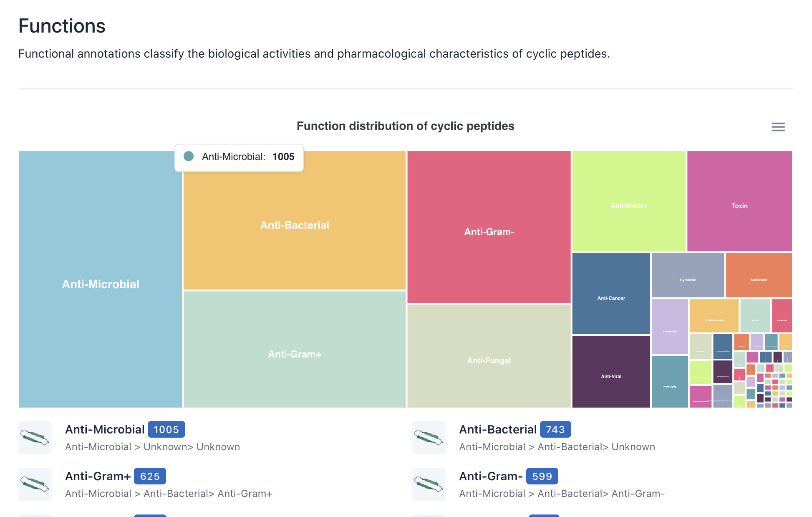Open the chart hamburger context menu
812x517 pixels.
coord(778,127)
